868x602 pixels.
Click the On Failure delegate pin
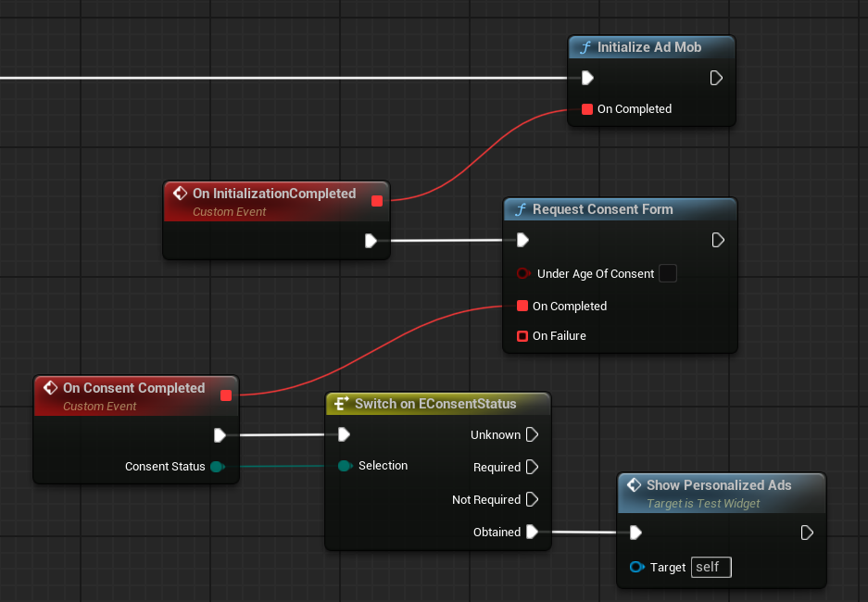(522, 336)
